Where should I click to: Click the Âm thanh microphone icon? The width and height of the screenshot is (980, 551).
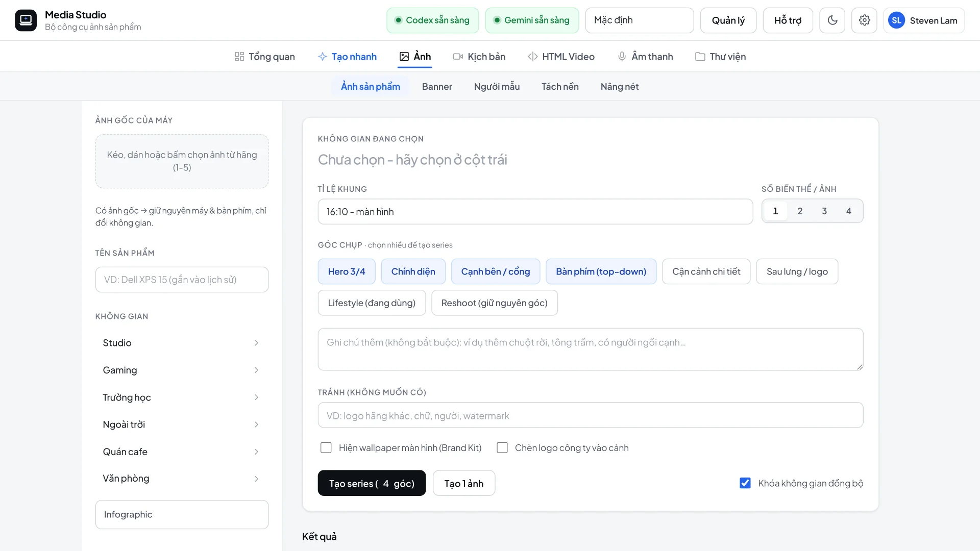(622, 57)
